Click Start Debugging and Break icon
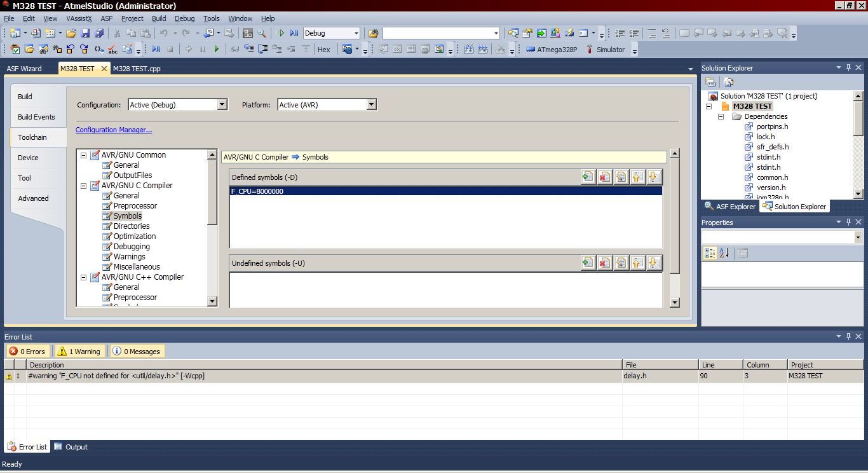 (x=294, y=33)
